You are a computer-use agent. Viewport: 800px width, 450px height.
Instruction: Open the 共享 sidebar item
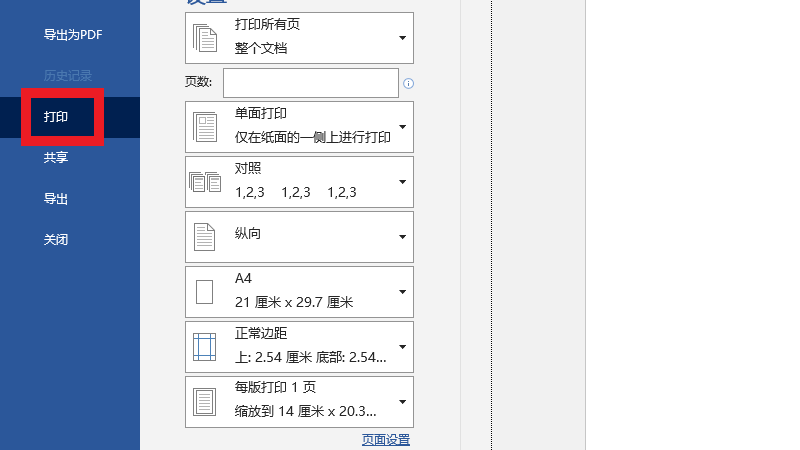point(56,158)
